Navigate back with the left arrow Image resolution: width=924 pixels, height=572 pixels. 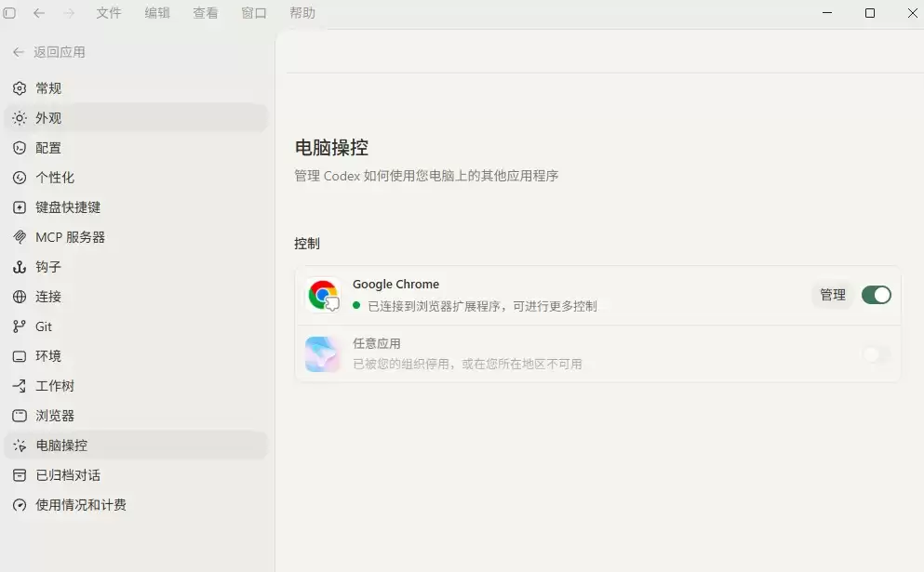click(39, 13)
